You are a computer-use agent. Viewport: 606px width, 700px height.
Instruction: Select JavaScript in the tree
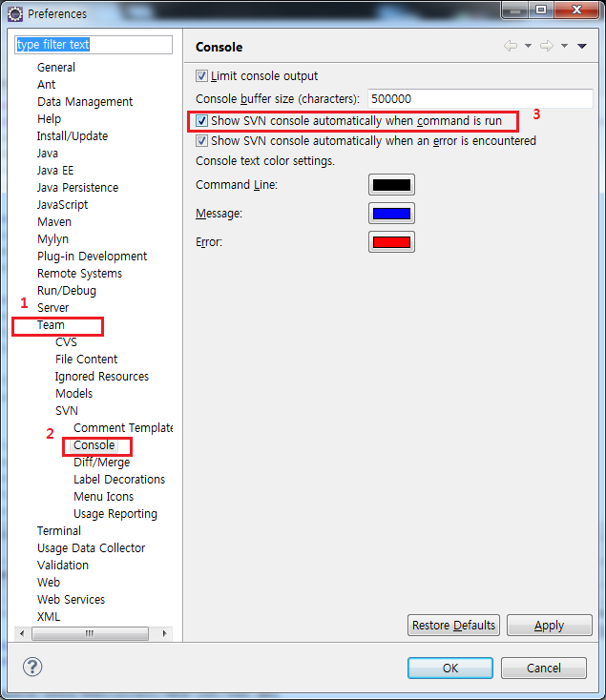click(x=63, y=204)
